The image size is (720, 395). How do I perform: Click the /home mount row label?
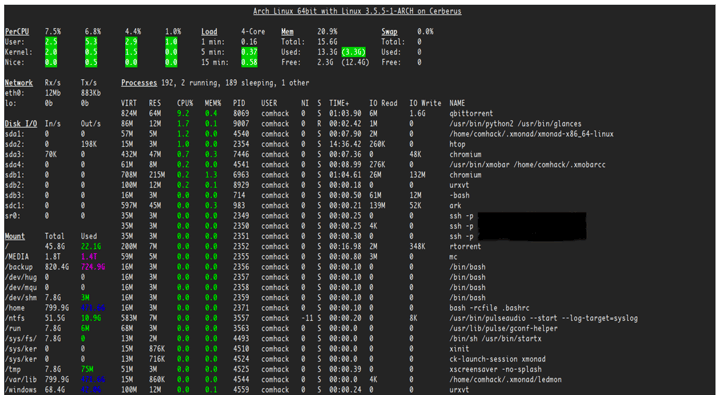(15, 308)
